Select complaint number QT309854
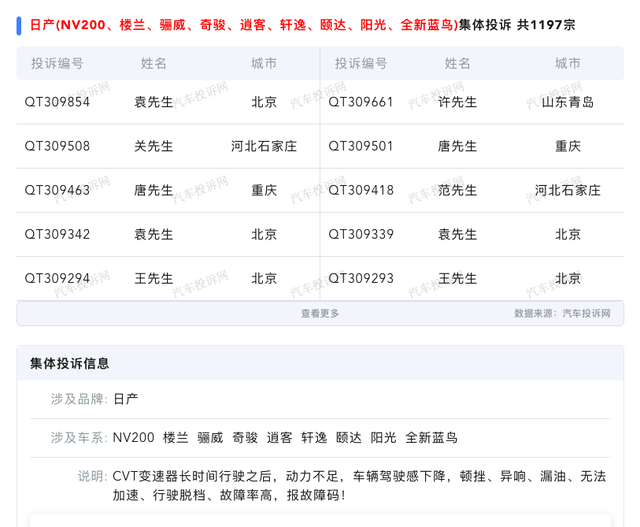This screenshot has height=527, width=640. point(57,102)
